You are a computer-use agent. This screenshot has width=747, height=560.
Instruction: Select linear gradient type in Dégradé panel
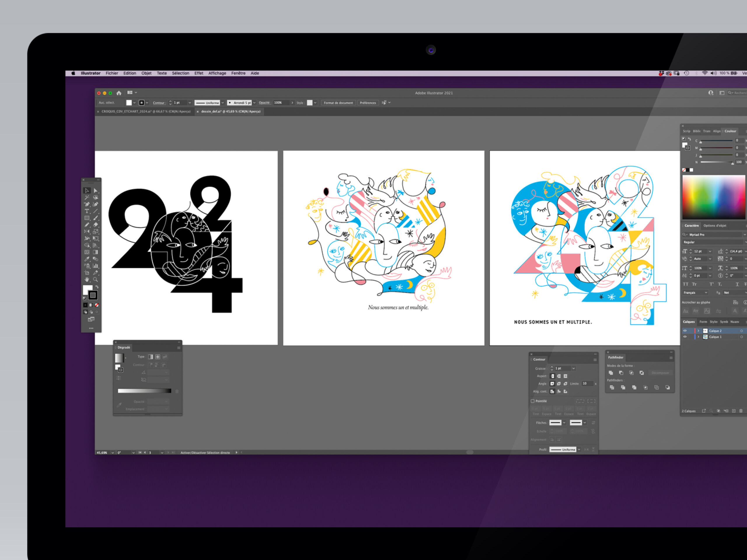click(151, 357)
